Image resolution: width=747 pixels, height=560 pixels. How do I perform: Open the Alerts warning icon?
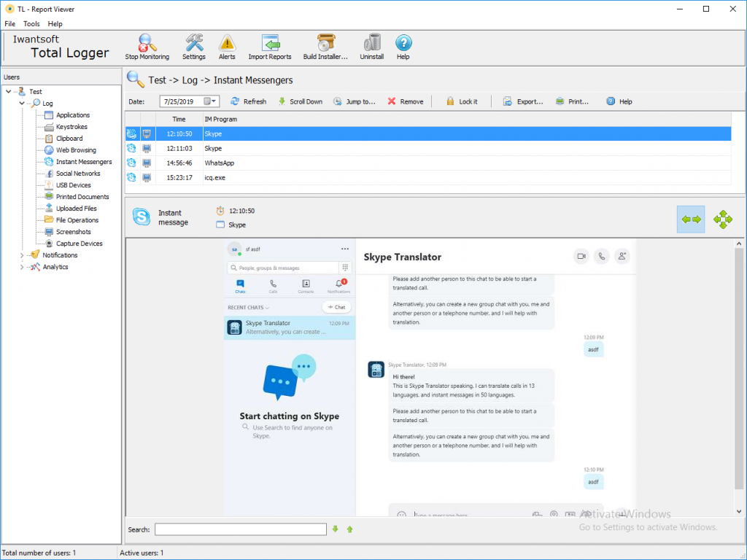pyautogui.click(x=228, y=44)
